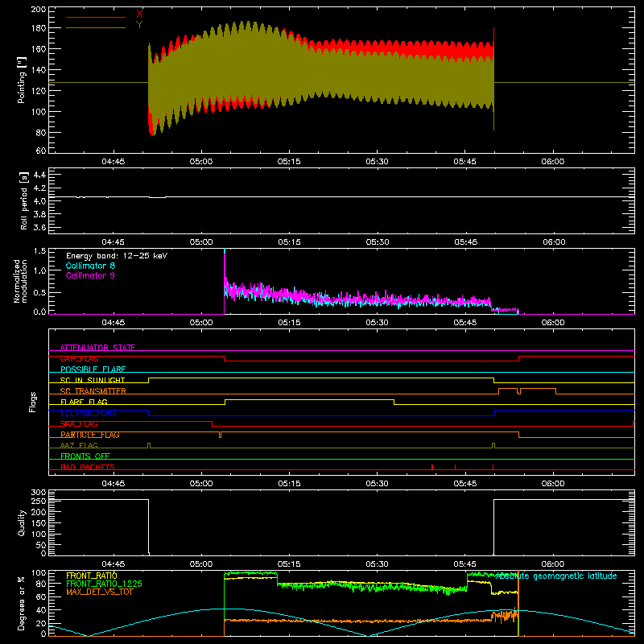Image resolution: width=644 pixels, height=644 pixels.
Task: Click the Normalized modulation axis title
Action: coord(20,281)
